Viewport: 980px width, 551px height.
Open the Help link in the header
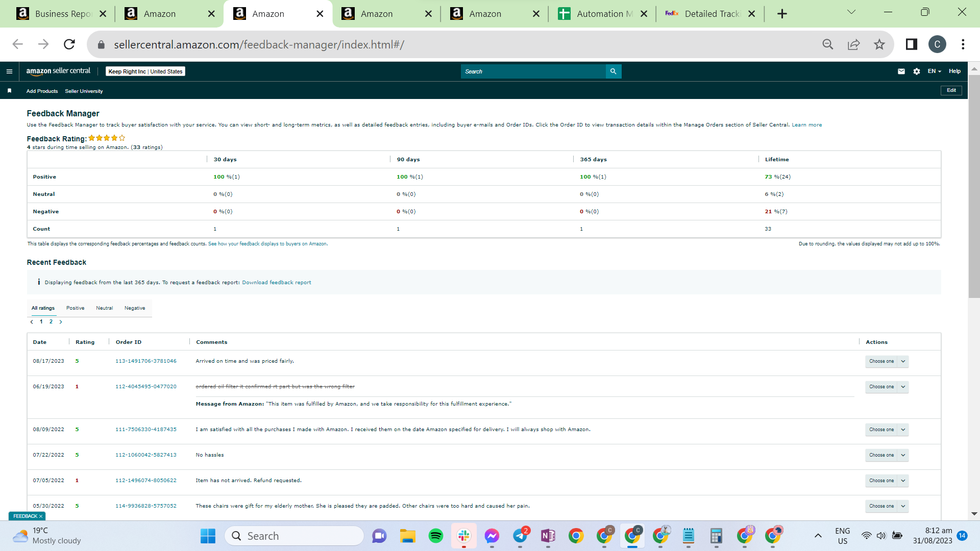954,71
